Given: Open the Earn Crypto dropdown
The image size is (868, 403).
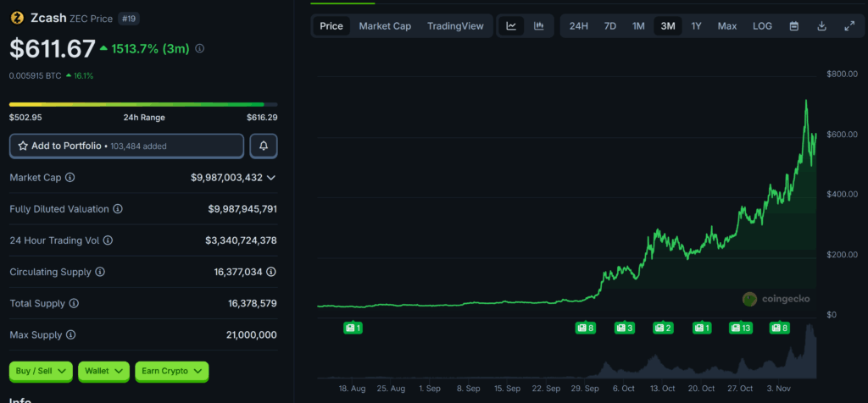Looking at the screenshot, I should 171,371.
